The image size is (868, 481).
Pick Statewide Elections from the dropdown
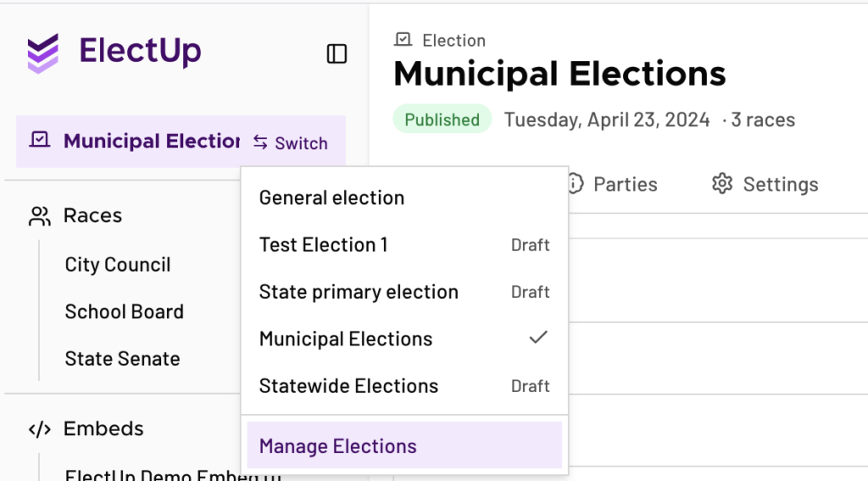pos(348,386)
